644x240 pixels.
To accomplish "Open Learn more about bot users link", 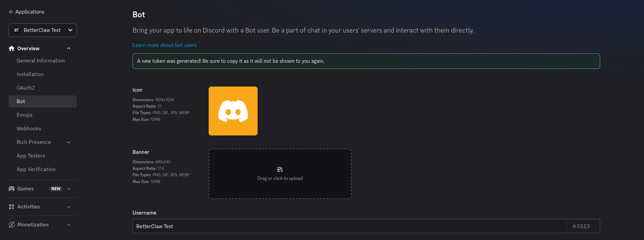I will tap(164, 45).
